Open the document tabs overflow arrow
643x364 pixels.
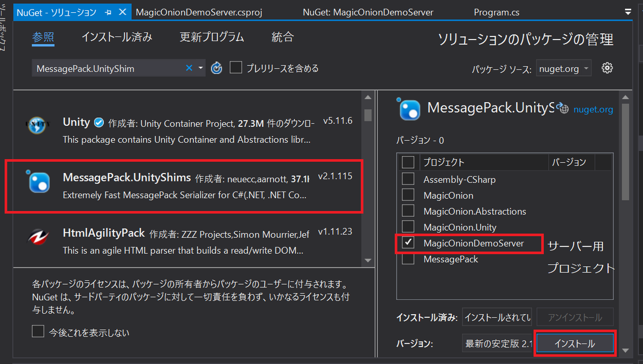tap(628, 12)
